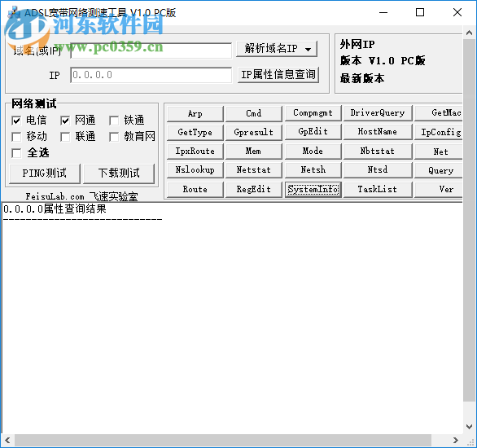Screen dimensions: 477x448
Task: Run the Netstat button
Action: (254, 170)
